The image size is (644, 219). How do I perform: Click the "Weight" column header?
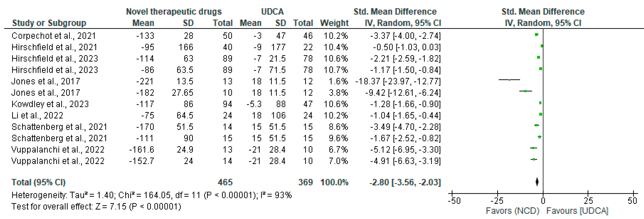334,23
